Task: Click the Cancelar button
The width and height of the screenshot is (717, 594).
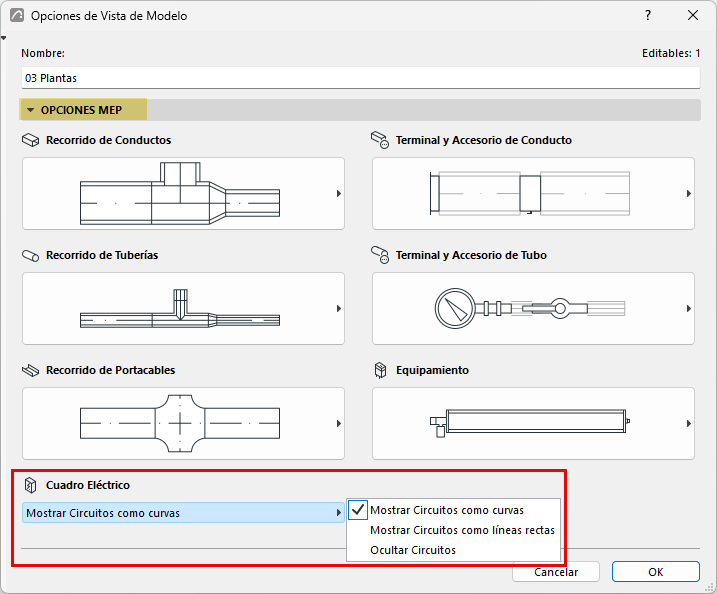Action: pos(556,572)
